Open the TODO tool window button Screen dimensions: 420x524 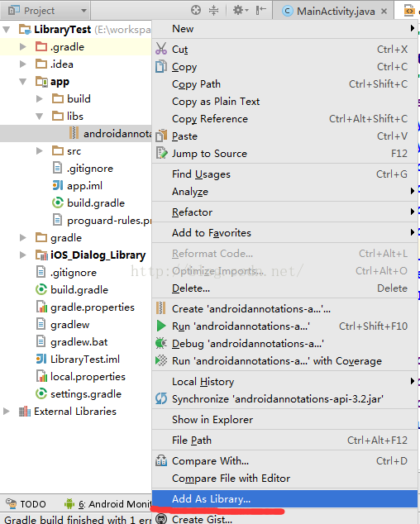26,503
